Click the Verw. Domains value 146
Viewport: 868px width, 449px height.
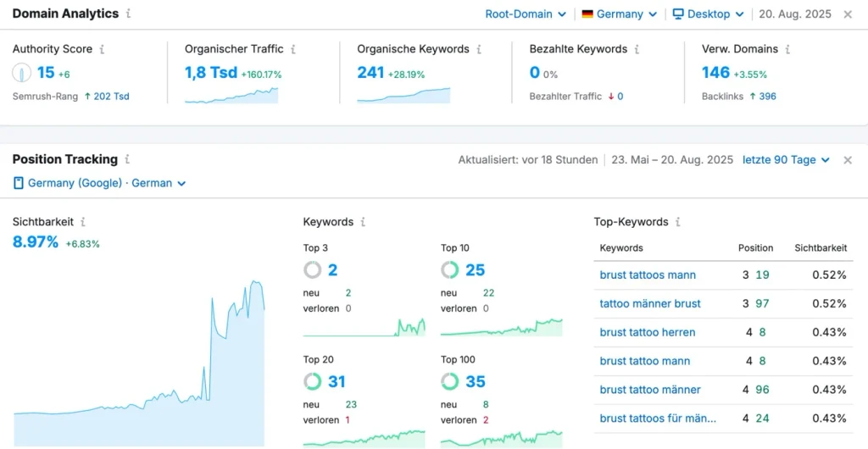coord(715,73)
